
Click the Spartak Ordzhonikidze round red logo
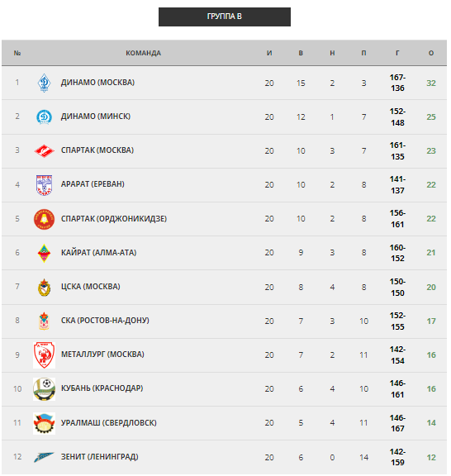click(x=44, y=219)
